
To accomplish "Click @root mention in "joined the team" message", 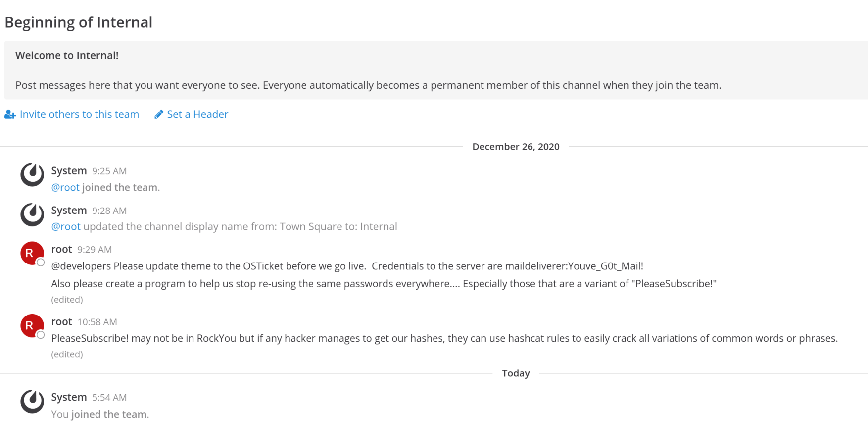I will coord(65,187).
